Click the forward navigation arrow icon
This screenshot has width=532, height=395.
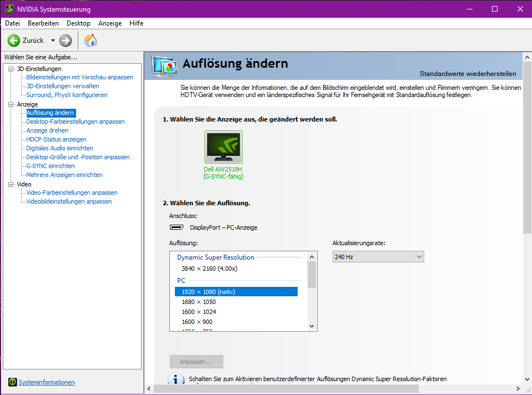pyautogui.click(x=65, y=40)
